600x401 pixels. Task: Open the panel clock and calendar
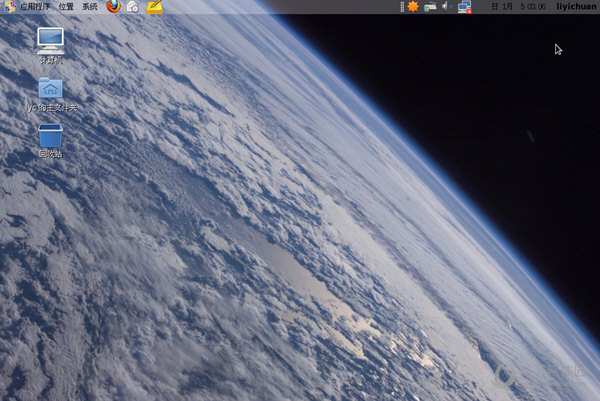518,7
